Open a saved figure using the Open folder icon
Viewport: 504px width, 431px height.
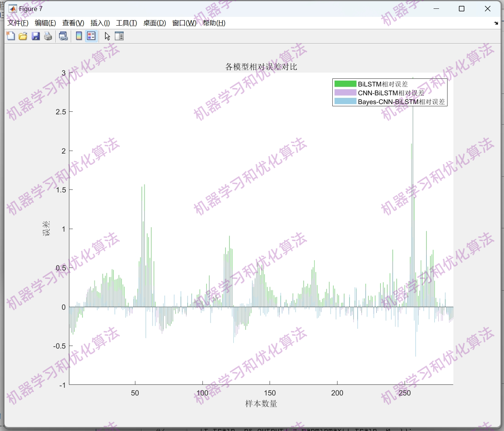point(23,36)
